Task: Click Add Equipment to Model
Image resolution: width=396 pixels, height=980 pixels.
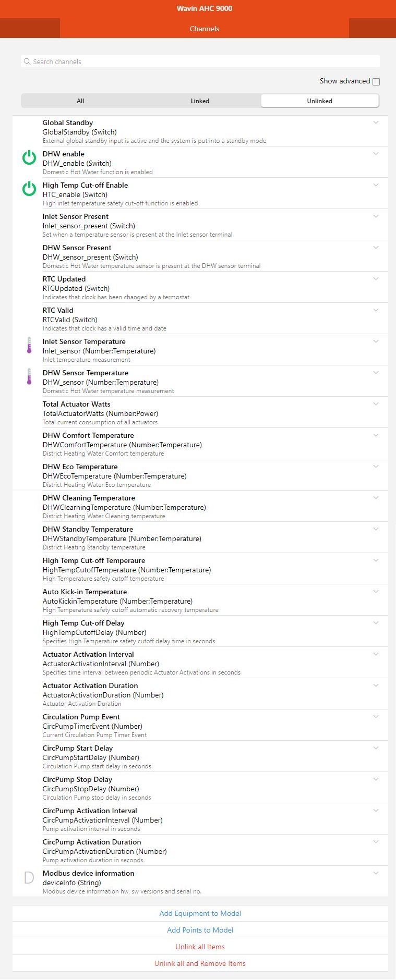Action: [x=200, y=913]
